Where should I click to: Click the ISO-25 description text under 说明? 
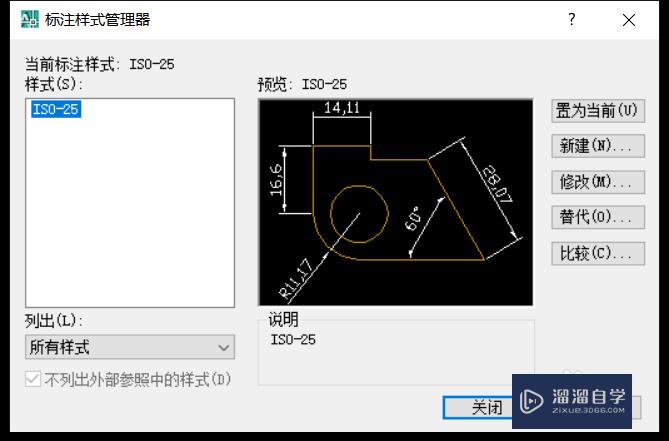coord(294,339)
